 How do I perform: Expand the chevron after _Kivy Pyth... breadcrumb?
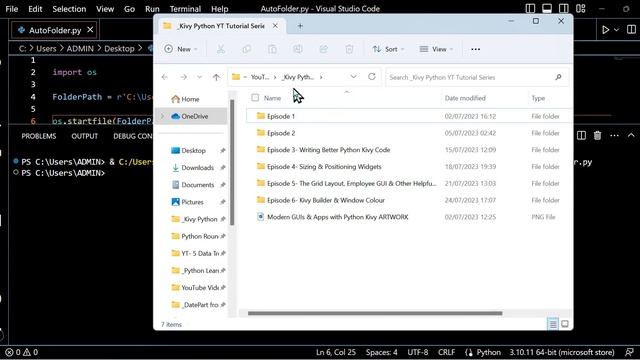click(321, 77)
